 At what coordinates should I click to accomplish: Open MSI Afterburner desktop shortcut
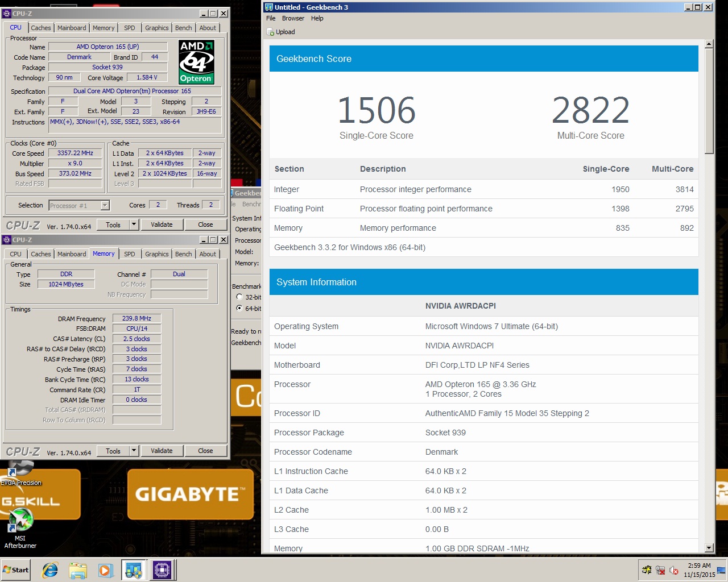pyautogui.click(x=20, y=529)
